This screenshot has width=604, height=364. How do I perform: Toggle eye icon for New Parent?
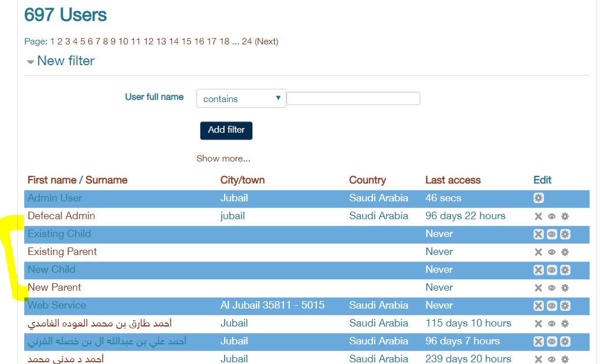coord(551,288)
